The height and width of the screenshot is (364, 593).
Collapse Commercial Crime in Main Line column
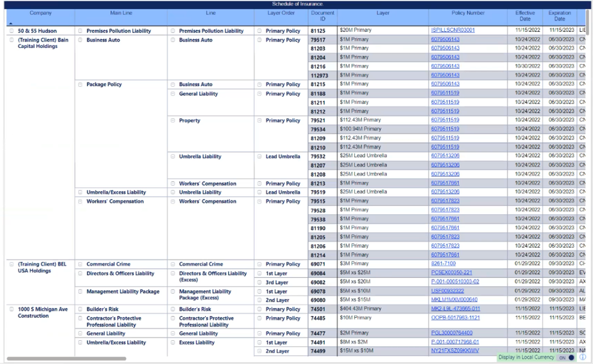coord(80,264)
